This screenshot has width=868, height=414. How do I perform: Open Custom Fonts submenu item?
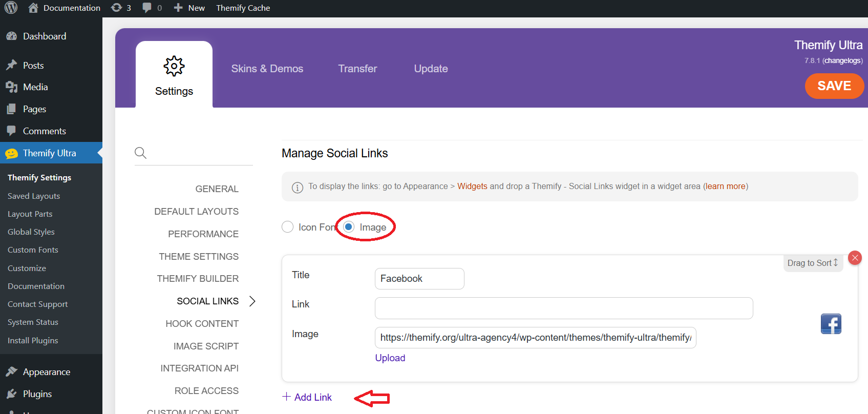[33, 250]
